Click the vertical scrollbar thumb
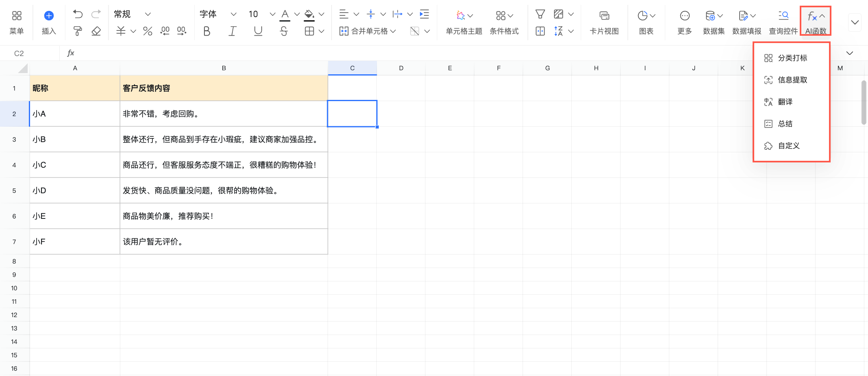This screenshot has height=376, width=868. (x=864, y=102)
